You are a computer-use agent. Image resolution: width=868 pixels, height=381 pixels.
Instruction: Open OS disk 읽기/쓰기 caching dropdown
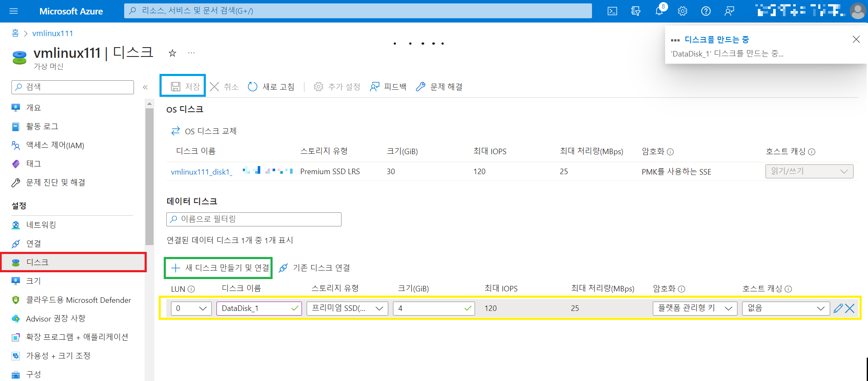(x=809, y=171)
